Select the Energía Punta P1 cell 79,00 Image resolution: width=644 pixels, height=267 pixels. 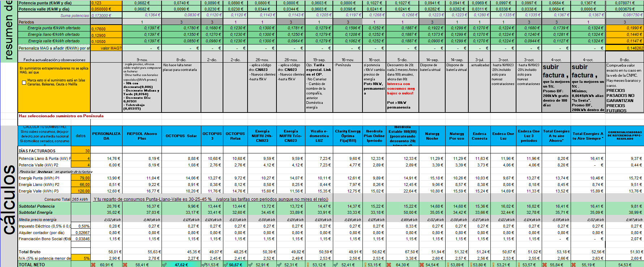click(x=81, y=178)
